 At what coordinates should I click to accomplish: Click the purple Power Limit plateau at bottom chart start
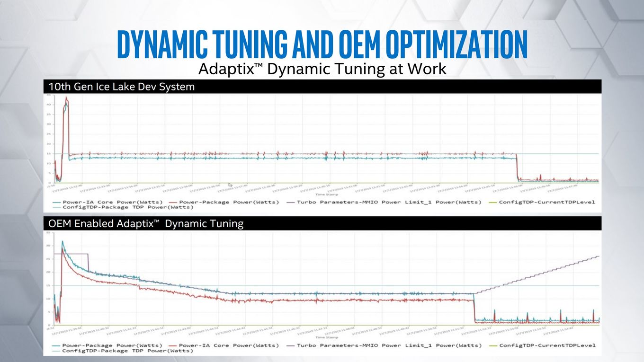click(x=71, y=254)
